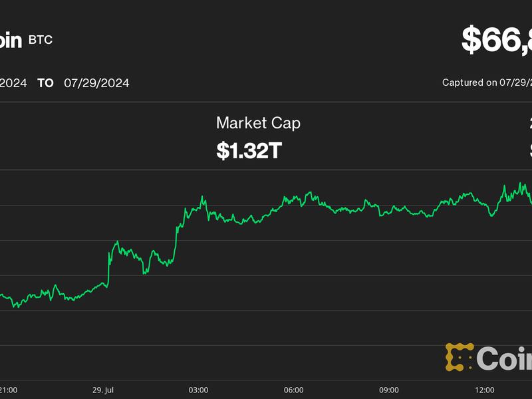Click the $66,8 price value

pyautogui.click(x=497, y=41)
